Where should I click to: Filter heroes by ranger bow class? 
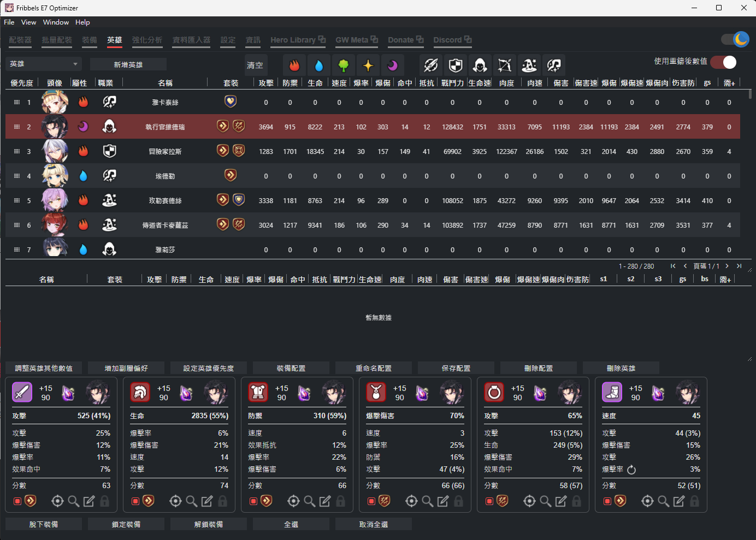coord(505,66)
